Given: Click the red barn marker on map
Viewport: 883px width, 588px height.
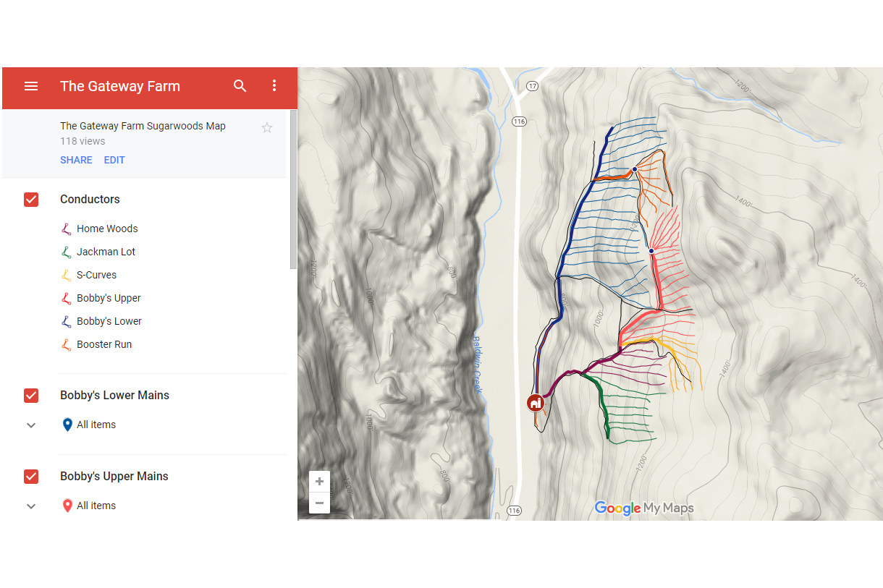Looking at the screenshot, I should coord(535,403).
